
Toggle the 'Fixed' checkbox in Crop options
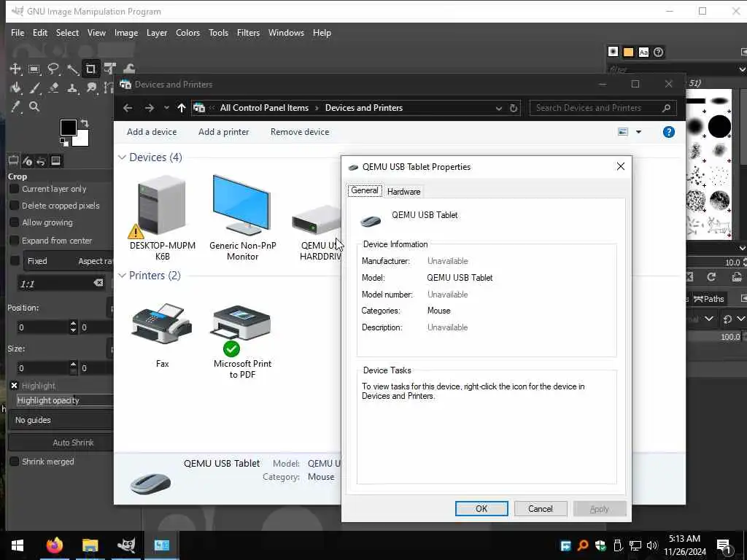pos(15,261)
